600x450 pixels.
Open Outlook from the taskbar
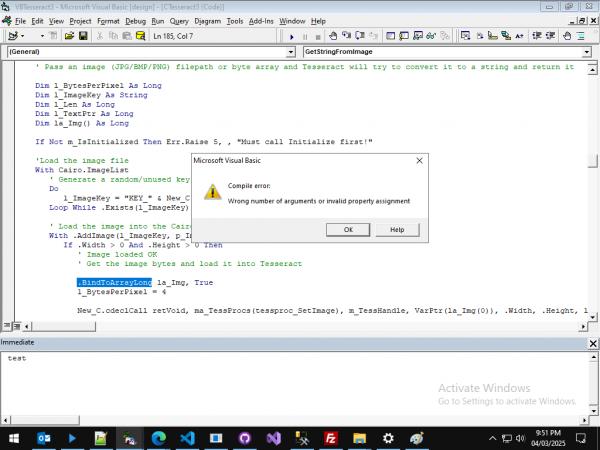44,438
